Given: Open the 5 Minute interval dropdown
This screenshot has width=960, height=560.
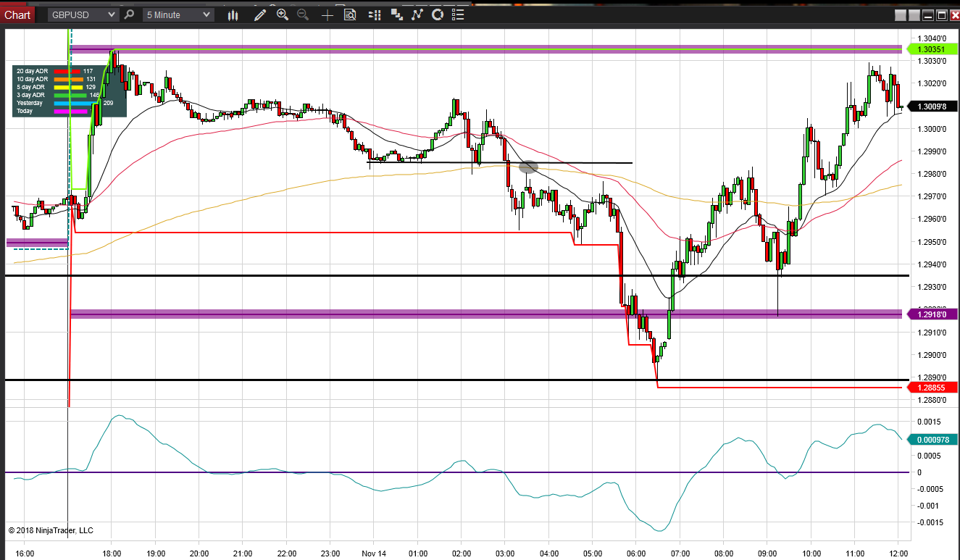Looking at the screenshot, I should tap(178, 14).
